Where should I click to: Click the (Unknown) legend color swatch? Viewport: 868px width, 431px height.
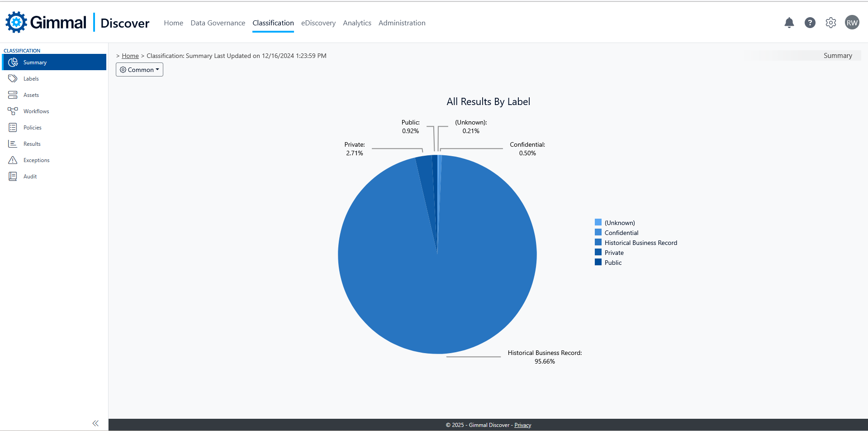pyautogui.click(x=598, y=222)
